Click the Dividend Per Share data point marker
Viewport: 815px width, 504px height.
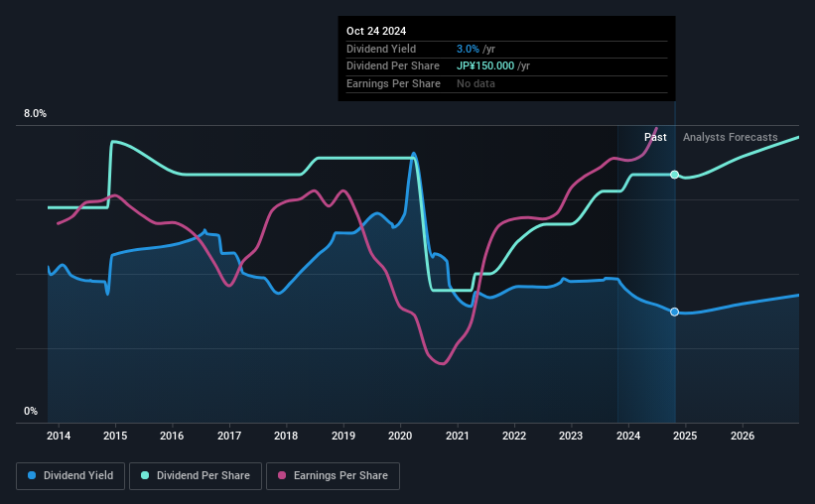[674, 175]
